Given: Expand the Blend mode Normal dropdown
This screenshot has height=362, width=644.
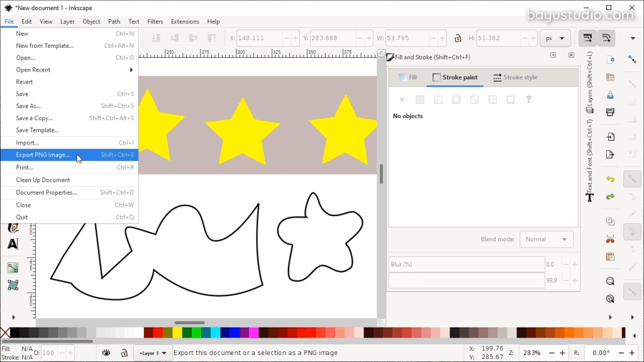Looking at the screenshot, I should point(546,239).
